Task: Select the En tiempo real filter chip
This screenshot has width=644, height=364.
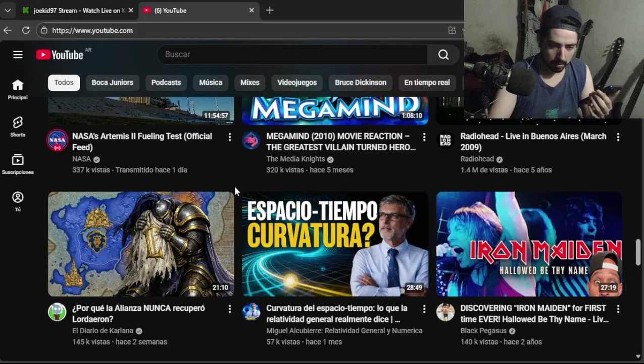Action: (427, 82)
